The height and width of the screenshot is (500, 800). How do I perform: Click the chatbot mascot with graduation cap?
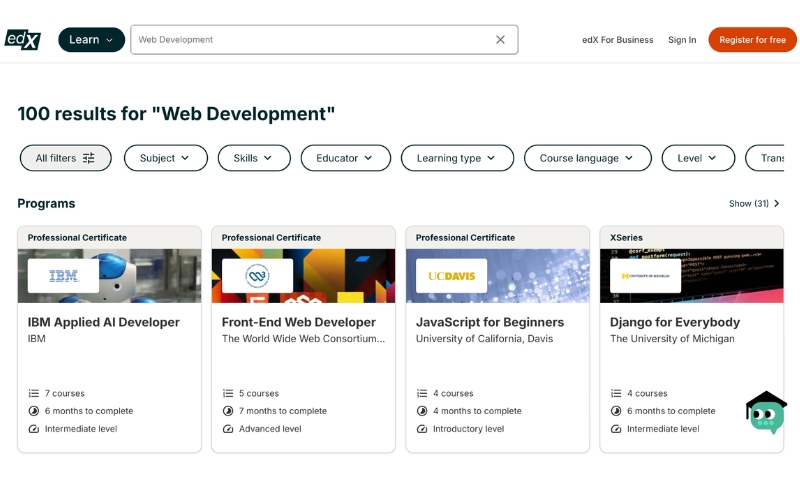point(766,412)
